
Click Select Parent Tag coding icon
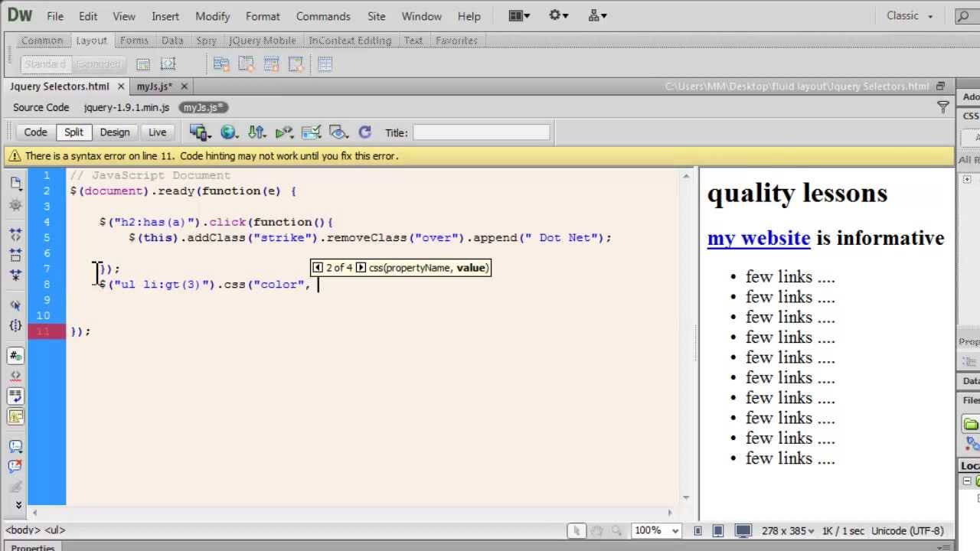click(16, 305)
